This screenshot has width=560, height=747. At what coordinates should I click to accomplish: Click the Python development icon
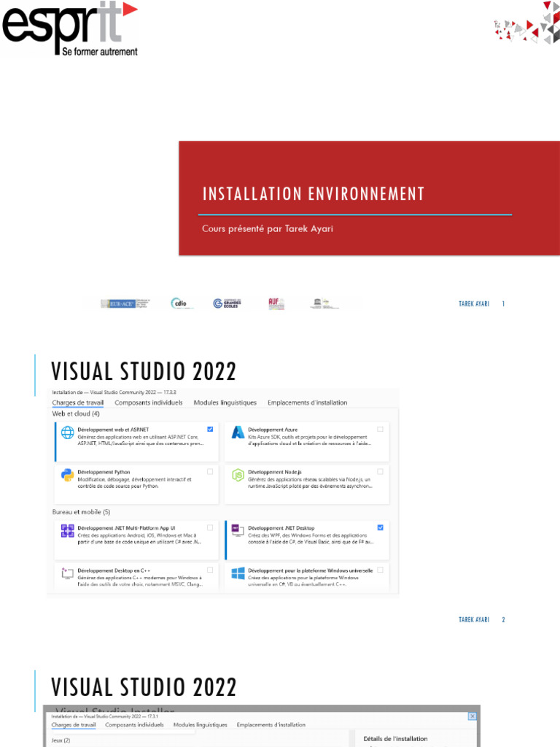point(68,475)
